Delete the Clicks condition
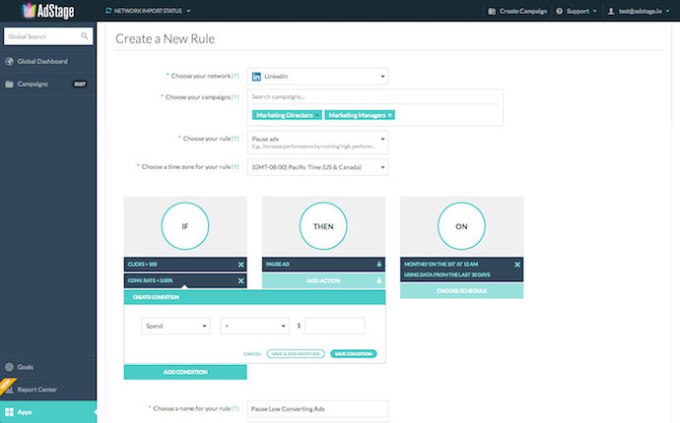The image size is (680, 423). pos(241,264)
